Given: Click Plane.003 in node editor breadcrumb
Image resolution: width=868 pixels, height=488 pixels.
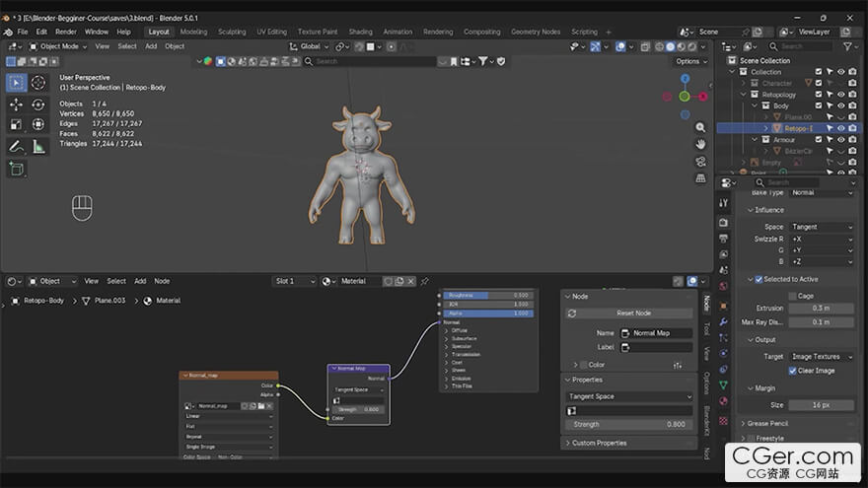Looking at the screenshot, I should click(x=109, y=301).
